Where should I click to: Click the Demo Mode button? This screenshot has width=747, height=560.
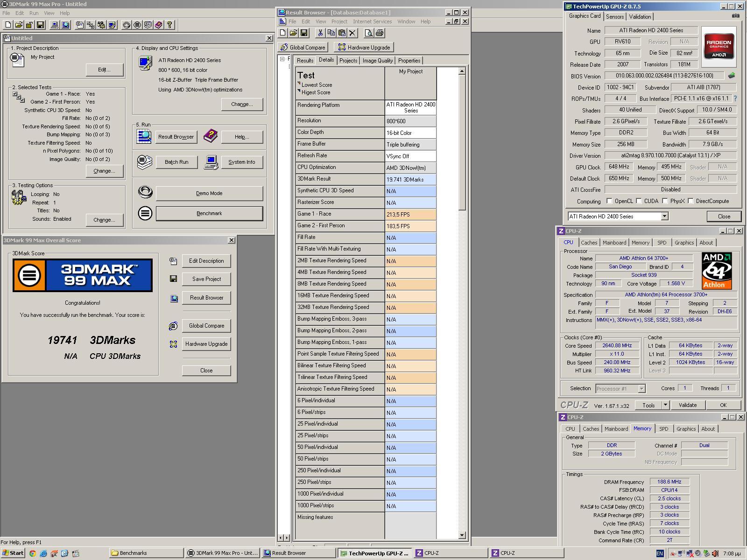tap(209, 193)
